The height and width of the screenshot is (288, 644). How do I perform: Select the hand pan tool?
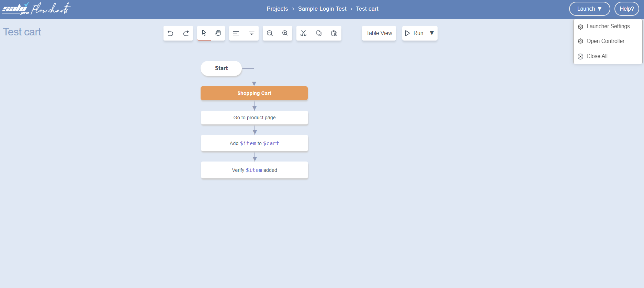pyautogui.click(x=218, y=33)
